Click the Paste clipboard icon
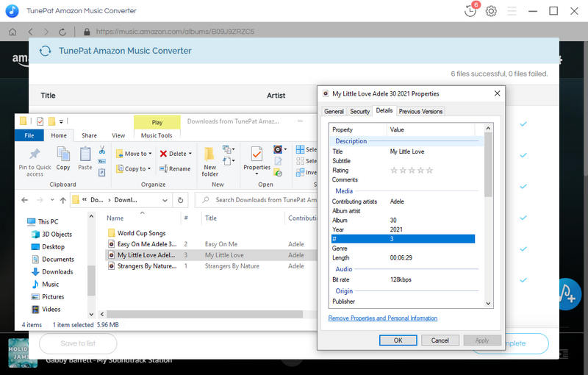Screen dimensions: 588x375 click(85, 155)
